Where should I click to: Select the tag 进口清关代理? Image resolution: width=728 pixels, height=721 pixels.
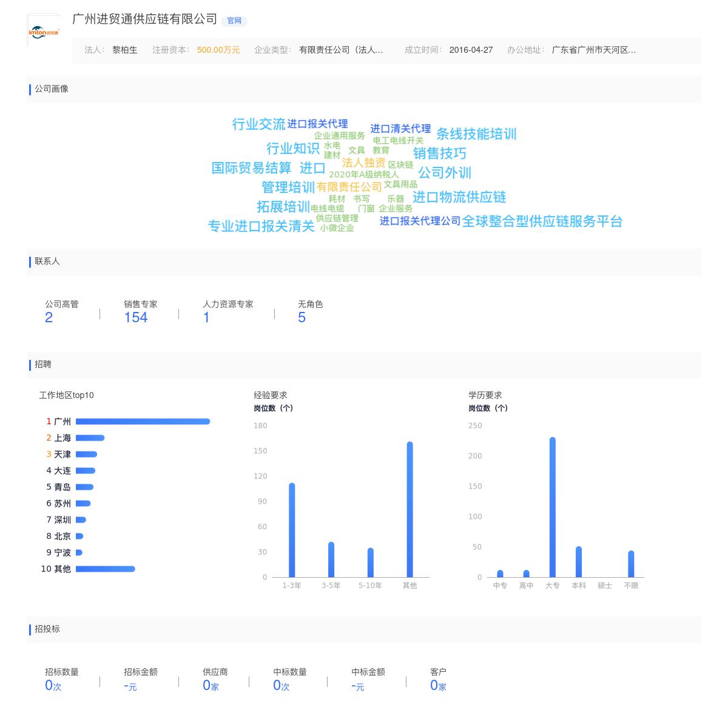click(400, 129)
